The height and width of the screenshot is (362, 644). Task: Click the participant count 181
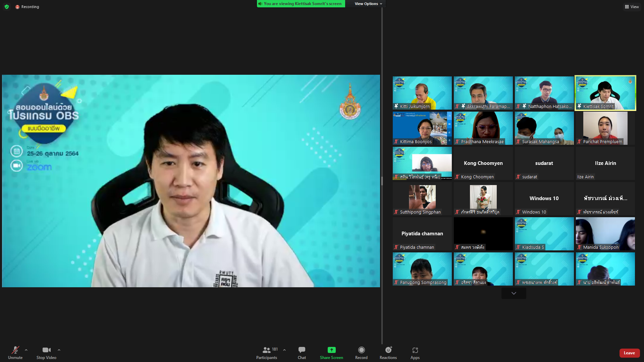(x=275, y=349)
